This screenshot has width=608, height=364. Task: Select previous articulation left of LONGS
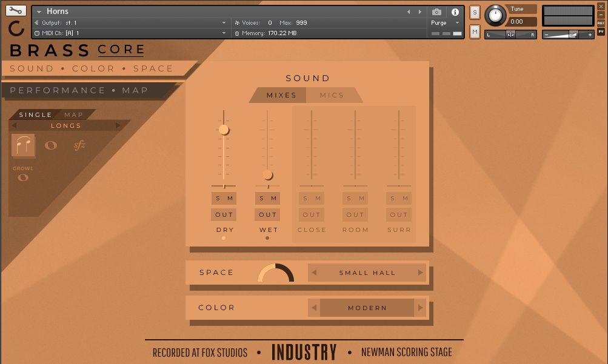pyautogui.click(x=15, y=125)
